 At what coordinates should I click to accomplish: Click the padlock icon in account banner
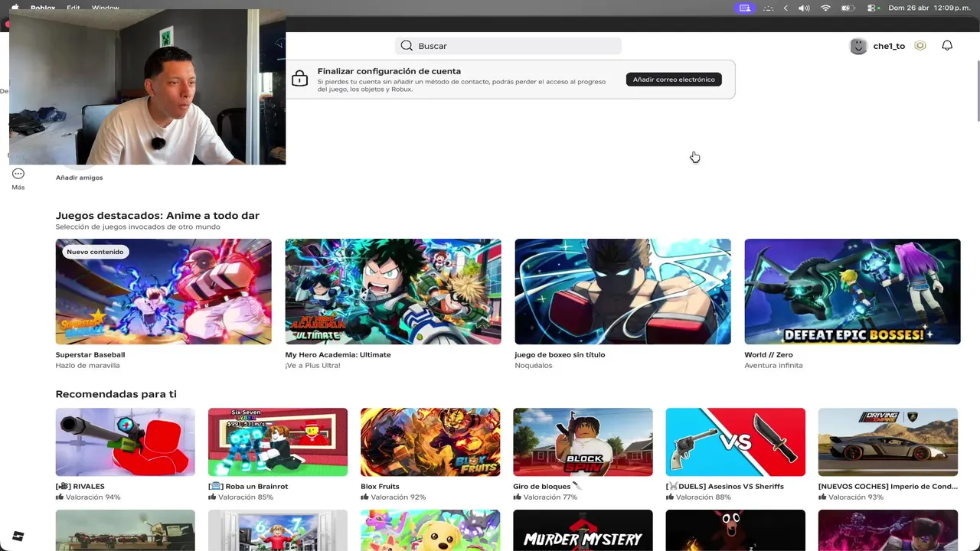click(x=300, y=79)
